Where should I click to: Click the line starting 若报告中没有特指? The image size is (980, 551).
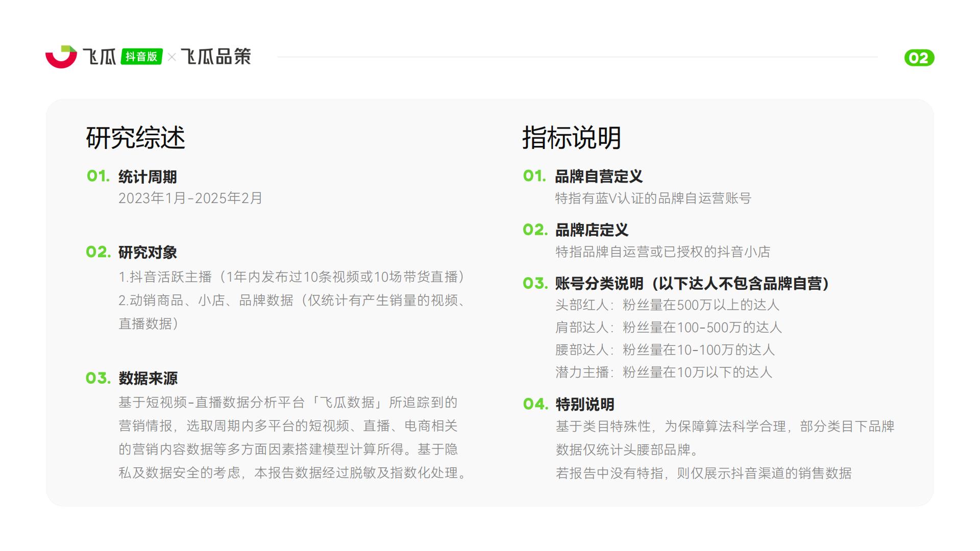click(703, 473)
